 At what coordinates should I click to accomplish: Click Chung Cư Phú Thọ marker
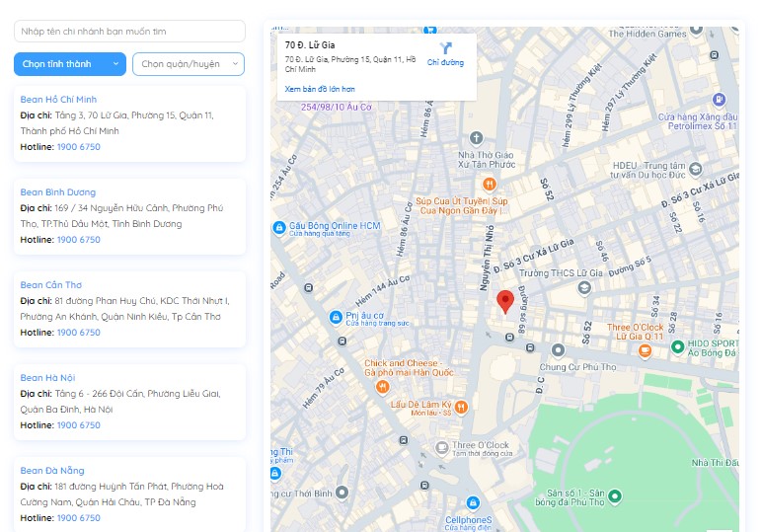[558, 349]
